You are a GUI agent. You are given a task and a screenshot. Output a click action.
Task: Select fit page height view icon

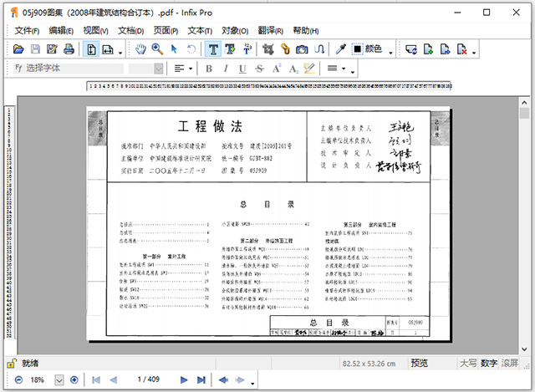pos(91,49)
